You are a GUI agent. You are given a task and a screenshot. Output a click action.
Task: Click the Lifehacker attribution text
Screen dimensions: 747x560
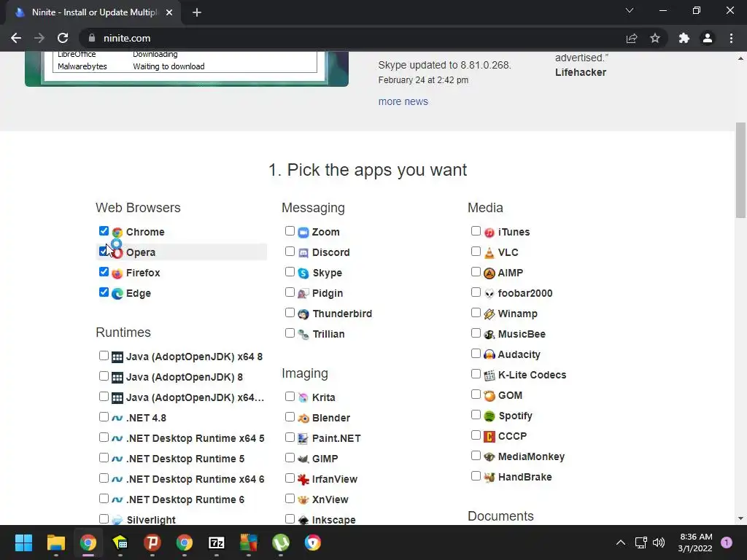pyautogui.click(x=580, y=72)
